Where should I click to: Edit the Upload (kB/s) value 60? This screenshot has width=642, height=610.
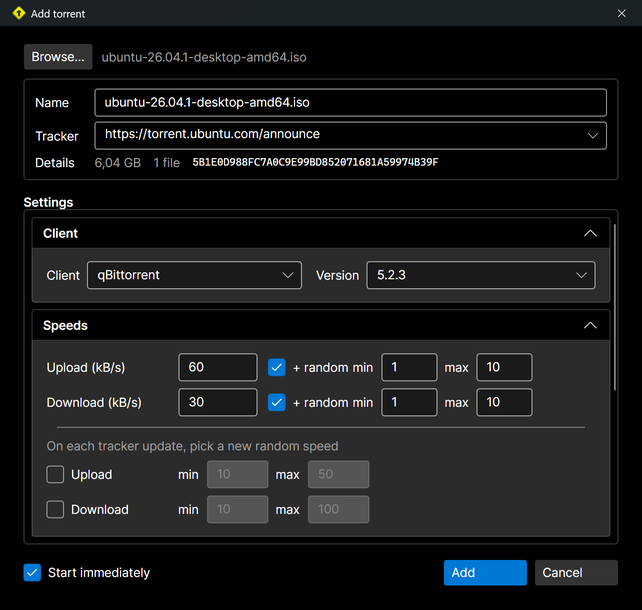[218, 367]
